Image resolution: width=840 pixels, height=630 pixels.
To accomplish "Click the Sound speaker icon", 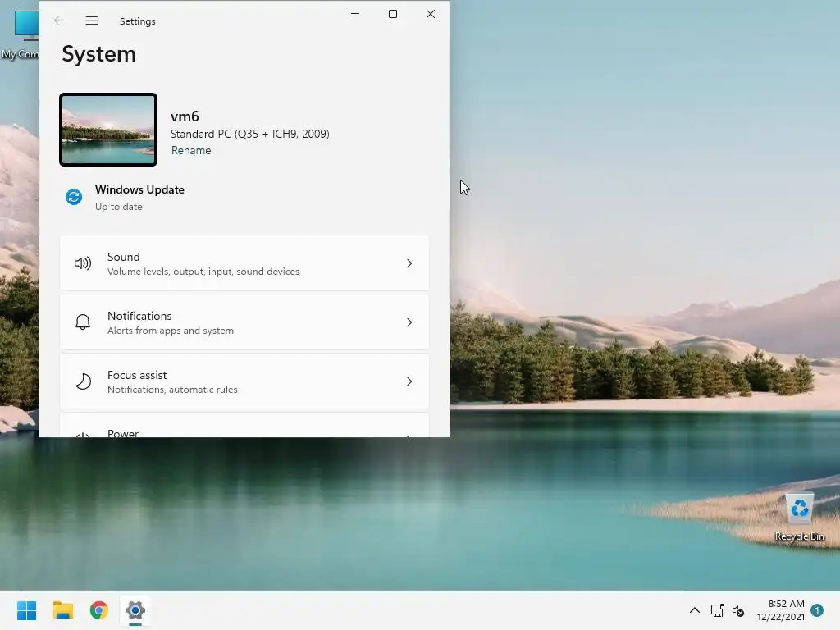I will tap(83, 263).
